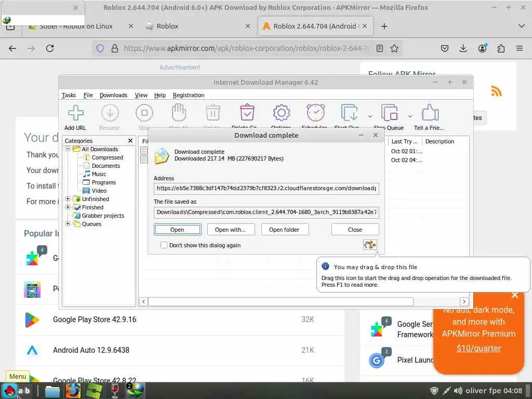Switch to the Roblox browser tab
Viewport: 532px width, 399px height.
coord(197,26)
